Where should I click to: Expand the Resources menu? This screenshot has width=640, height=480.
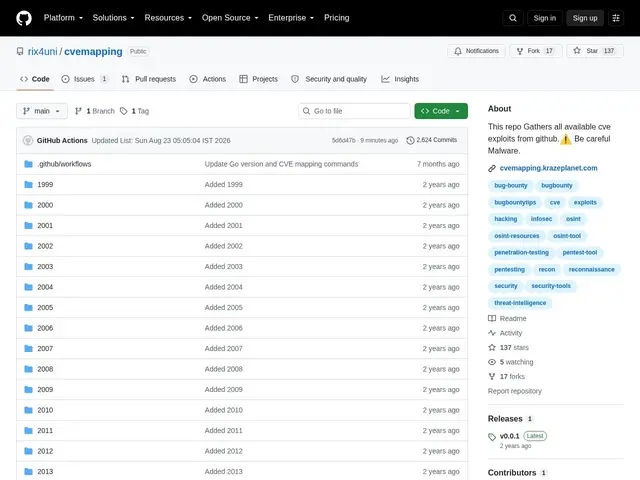(168, 18)
